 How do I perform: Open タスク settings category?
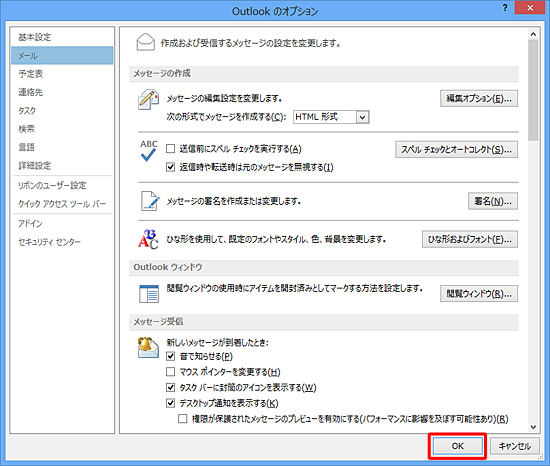coord(62,110)
